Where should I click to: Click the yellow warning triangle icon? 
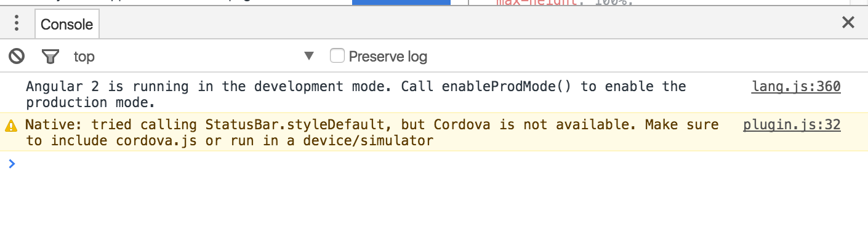(x=11, y=126)
